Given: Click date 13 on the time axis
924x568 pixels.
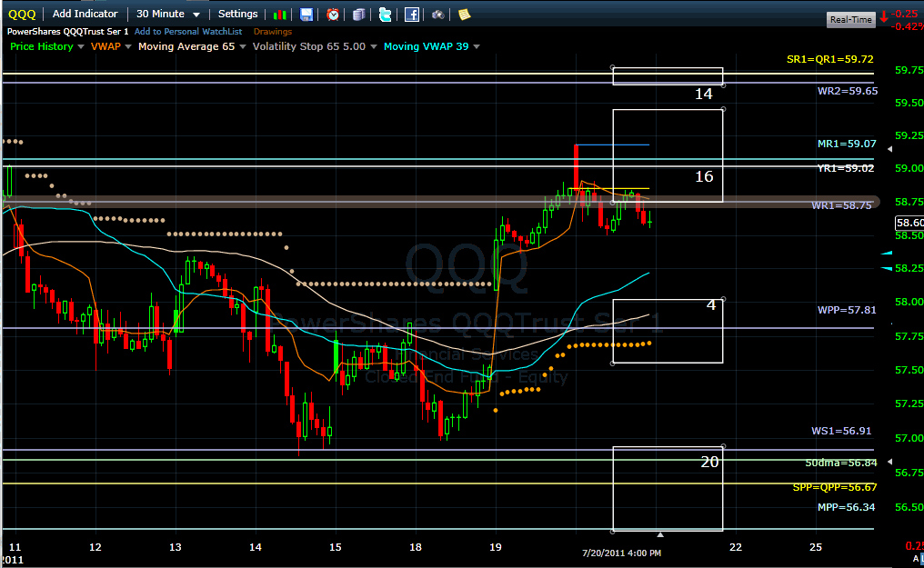Looking at the screenshot, I should point(175,547).
